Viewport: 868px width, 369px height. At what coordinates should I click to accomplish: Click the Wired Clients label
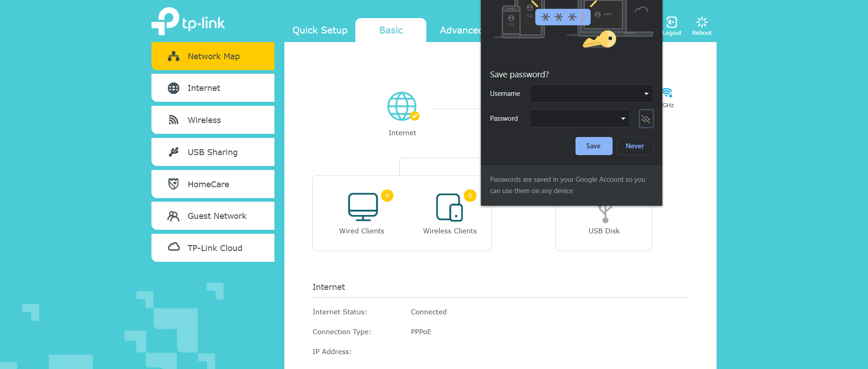tap(362, 231)
